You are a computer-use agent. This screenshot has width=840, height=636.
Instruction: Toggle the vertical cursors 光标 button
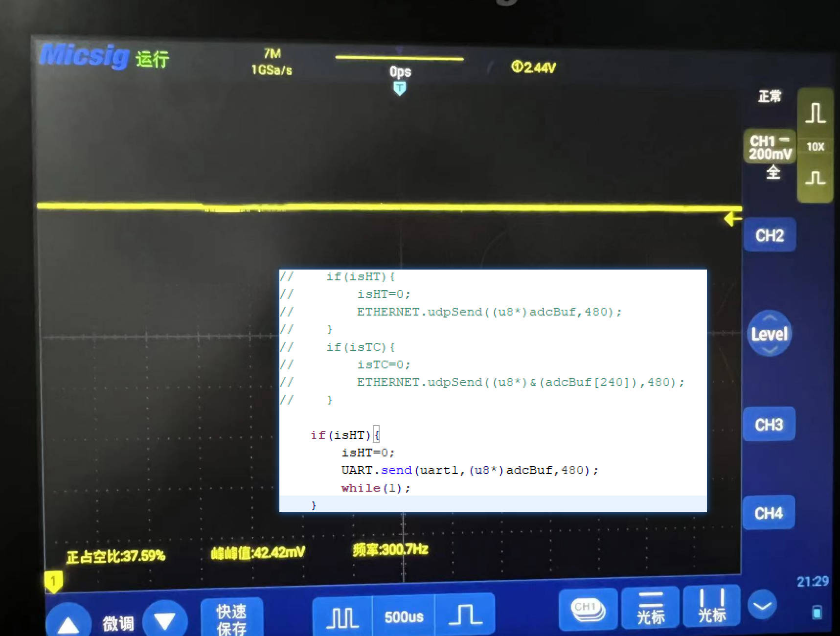coord(712,606)
